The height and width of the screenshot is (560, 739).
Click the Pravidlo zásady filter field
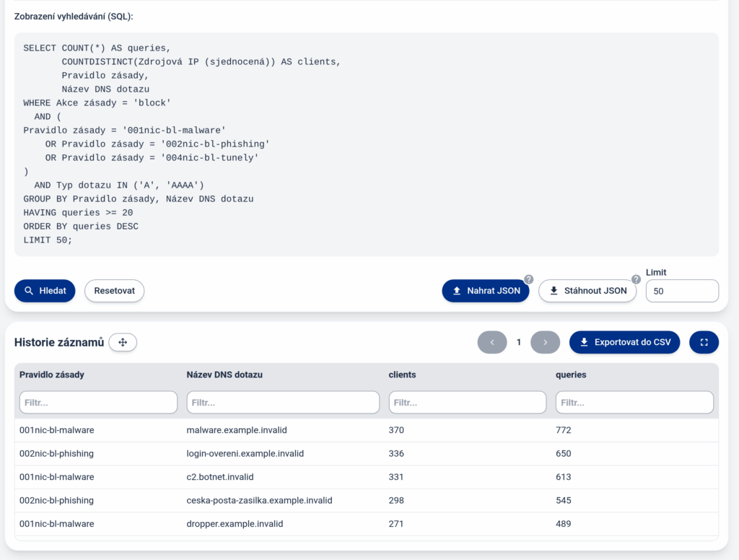[x=98, y=403]
